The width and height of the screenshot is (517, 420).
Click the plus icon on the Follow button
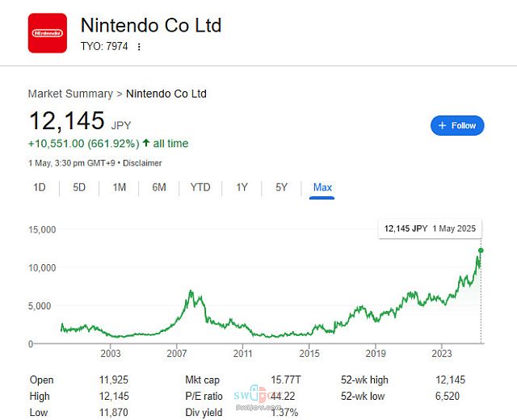(x=442, y=125)
